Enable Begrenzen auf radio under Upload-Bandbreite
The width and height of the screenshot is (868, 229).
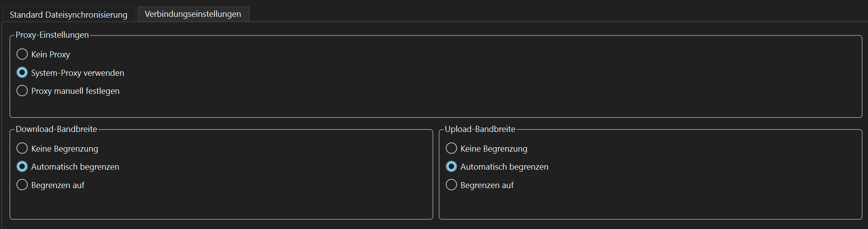pyautogui.click(x=451, y=185)
